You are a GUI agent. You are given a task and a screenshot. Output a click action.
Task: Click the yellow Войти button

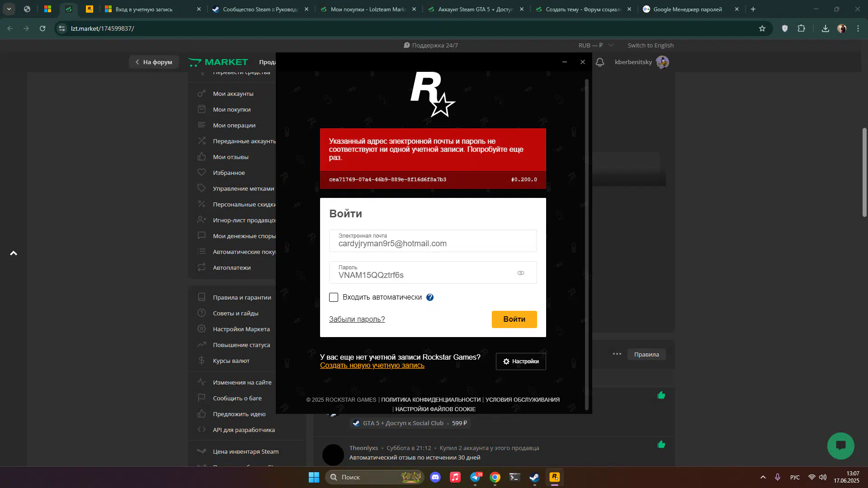514,319
